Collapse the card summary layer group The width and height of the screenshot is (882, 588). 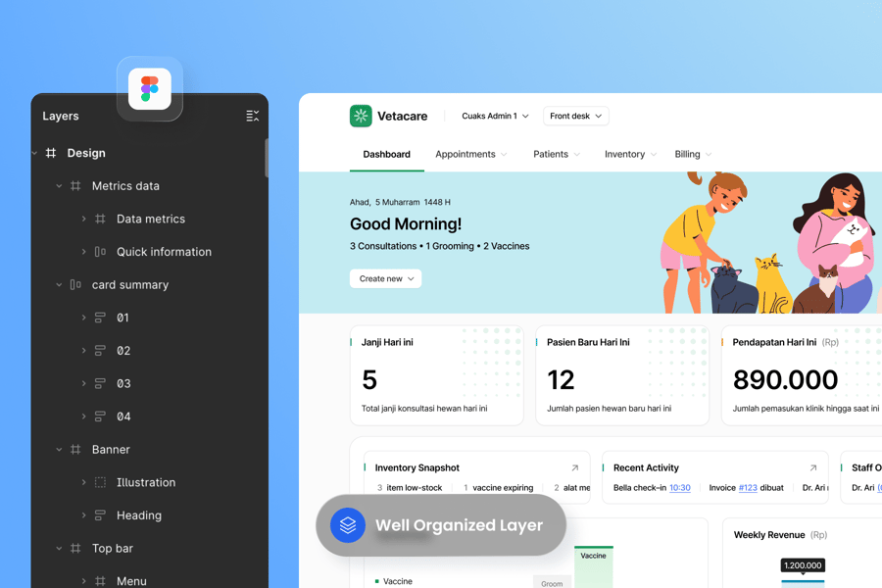(x=59, y=285)
